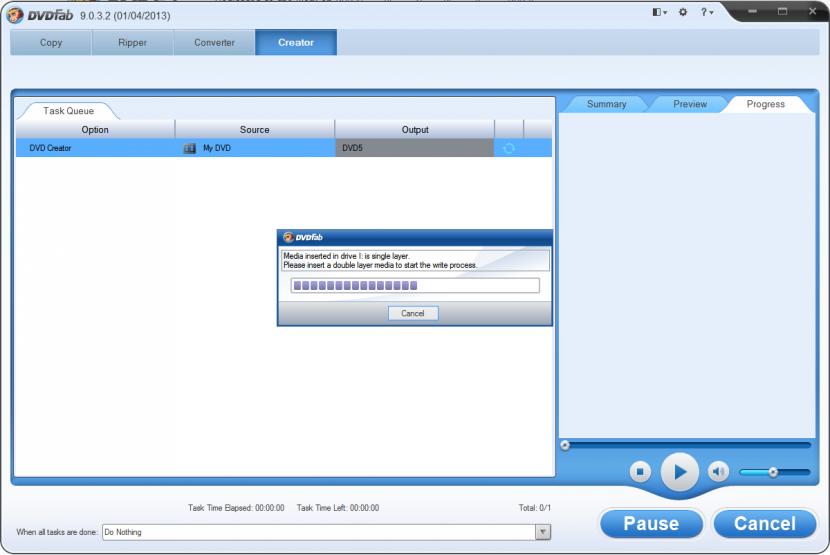Click the 9.0.3.2 version text
This screenshot has width=830, height=555.
[125, 16]
